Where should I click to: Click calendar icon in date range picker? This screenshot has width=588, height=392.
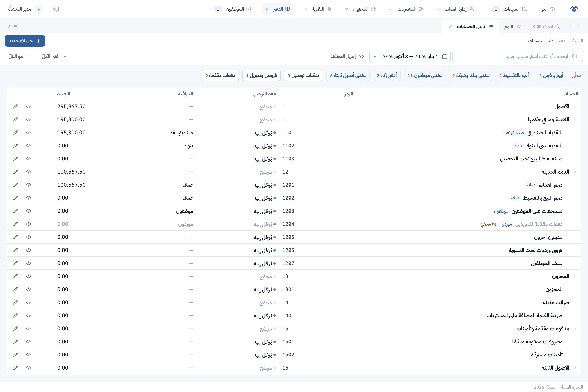[444, 57]
